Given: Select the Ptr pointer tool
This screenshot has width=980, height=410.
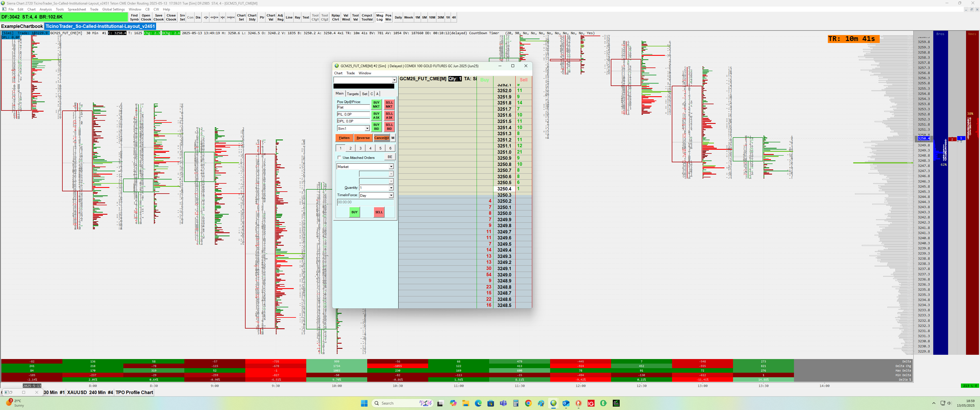Looking at the screenshot, I should 262,17.
